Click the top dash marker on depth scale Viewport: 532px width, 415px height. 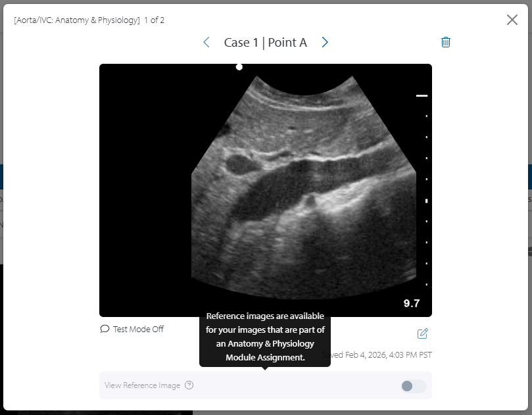click(x=422, y=96)
